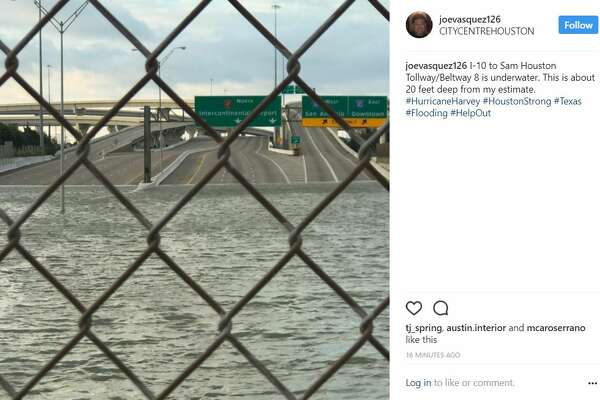View tj_spring's profile from the likes
The width and height of the screenshot is (600, 400).
424,328
